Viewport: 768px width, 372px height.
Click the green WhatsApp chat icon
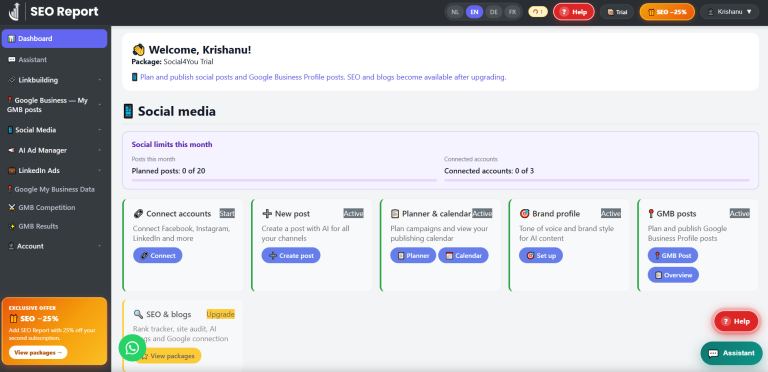click(x=132, y=348)
